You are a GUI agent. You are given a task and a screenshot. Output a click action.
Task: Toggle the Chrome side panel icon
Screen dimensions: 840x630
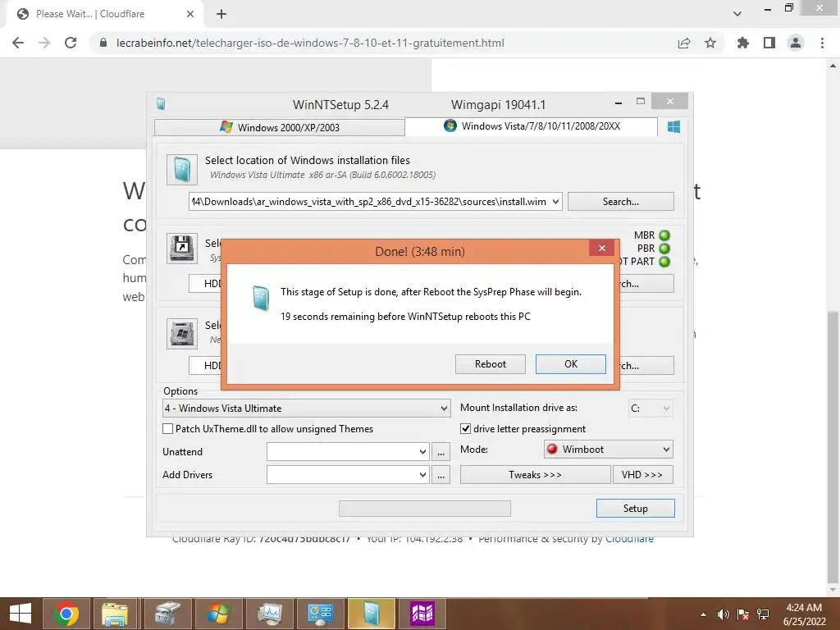(769, 43)
